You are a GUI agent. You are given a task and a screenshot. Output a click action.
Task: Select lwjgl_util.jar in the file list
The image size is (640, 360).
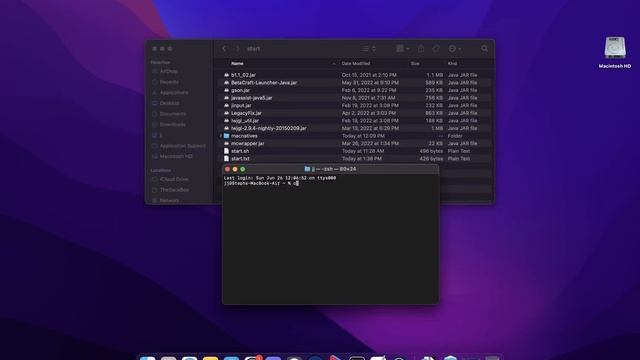pos(245,121)
